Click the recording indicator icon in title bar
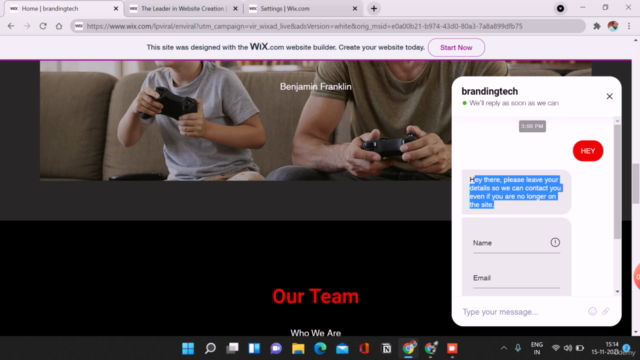The height and width of the screenshot is (360, 640). [560, 9]
